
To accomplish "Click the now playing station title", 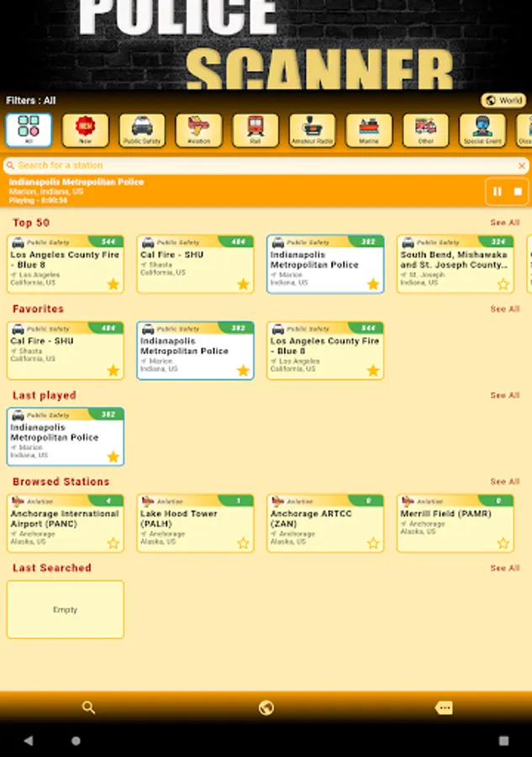I will pos(76,182).
